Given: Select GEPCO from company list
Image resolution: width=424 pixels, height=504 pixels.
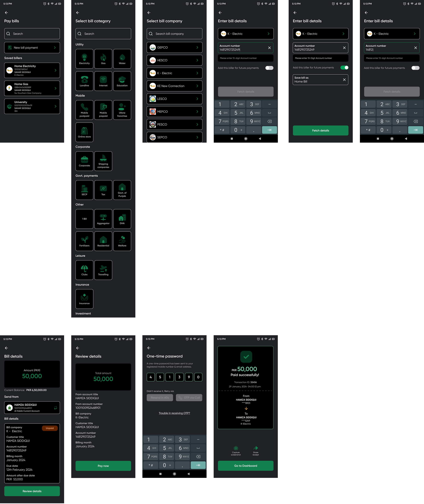Looking at the screenshot, I should click(x=174, y=47).
